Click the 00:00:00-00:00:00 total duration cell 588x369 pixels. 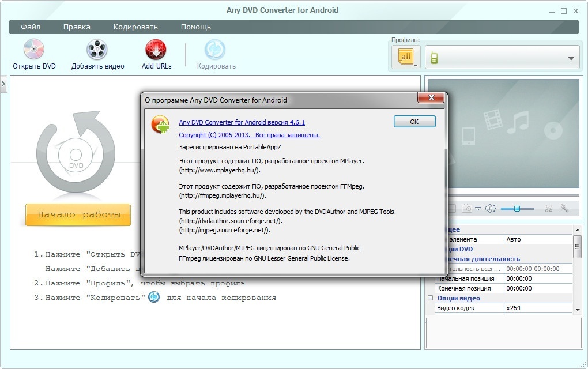[538, 269]
